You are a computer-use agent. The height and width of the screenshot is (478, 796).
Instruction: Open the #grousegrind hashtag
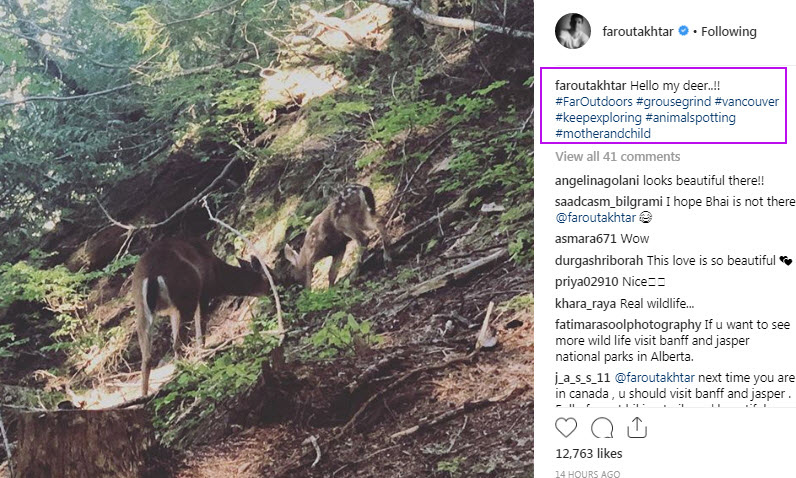click(x=675, y=102)
